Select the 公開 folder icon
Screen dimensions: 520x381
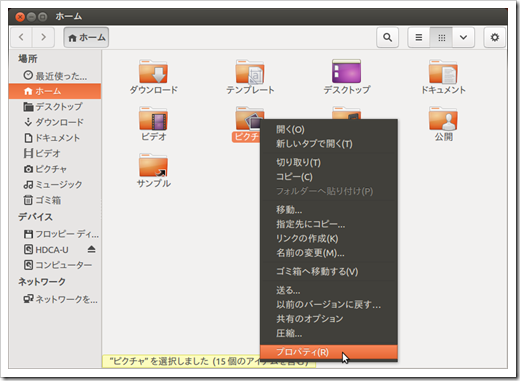[443, 124]
